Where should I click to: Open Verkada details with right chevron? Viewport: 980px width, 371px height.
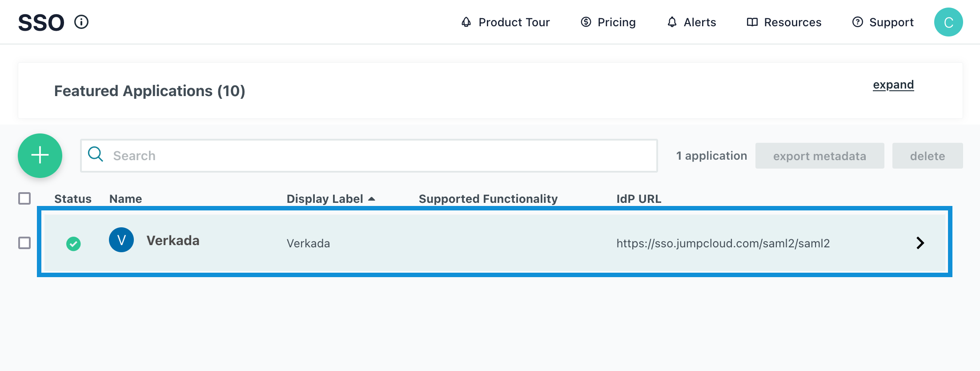tap(920, 243)
